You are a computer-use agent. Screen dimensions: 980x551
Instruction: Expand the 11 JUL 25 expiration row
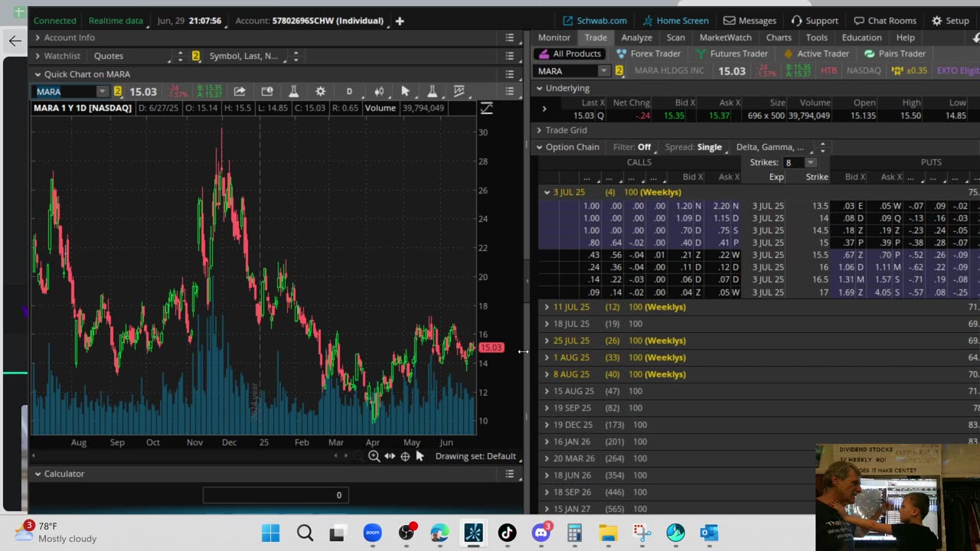tap(547, 307)
